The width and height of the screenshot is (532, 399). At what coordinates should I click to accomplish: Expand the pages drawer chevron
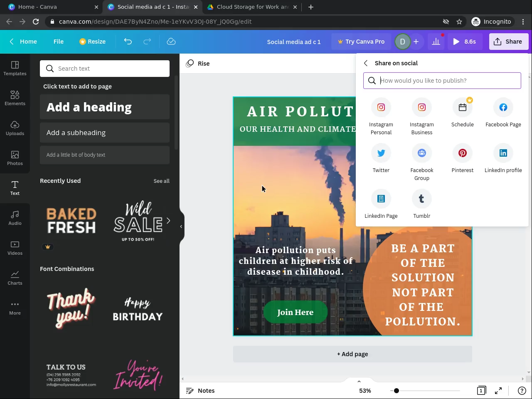(359, 381)
